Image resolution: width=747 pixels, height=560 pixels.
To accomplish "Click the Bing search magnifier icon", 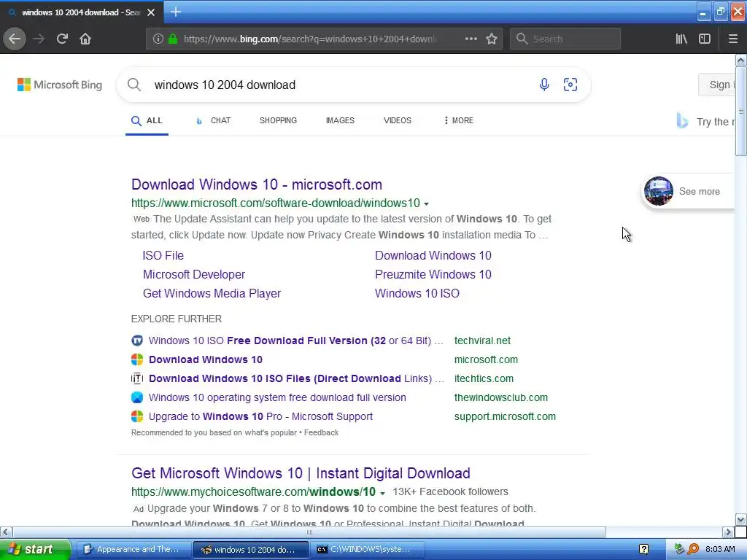I will 134,85.
